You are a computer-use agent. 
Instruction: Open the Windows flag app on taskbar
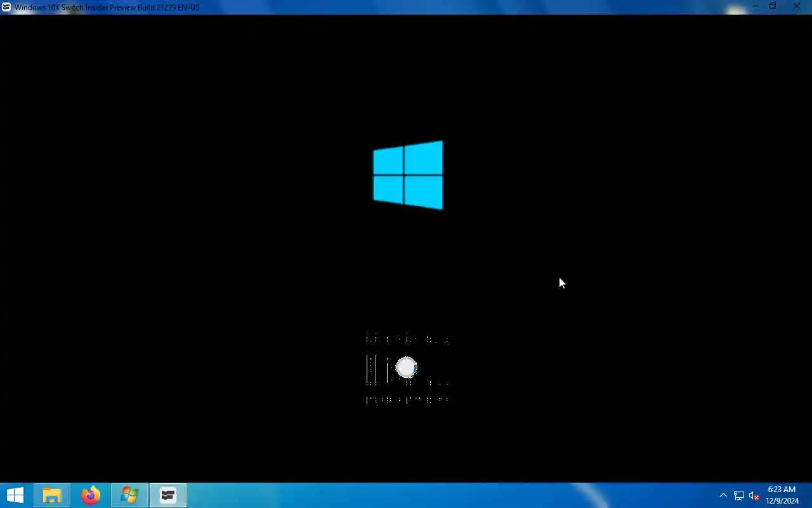[129, 495]
